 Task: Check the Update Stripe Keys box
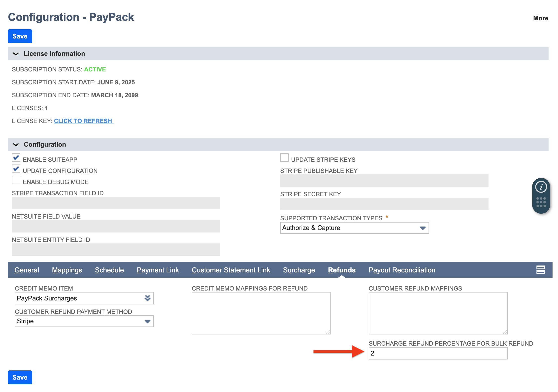click(x=284, y=158)
